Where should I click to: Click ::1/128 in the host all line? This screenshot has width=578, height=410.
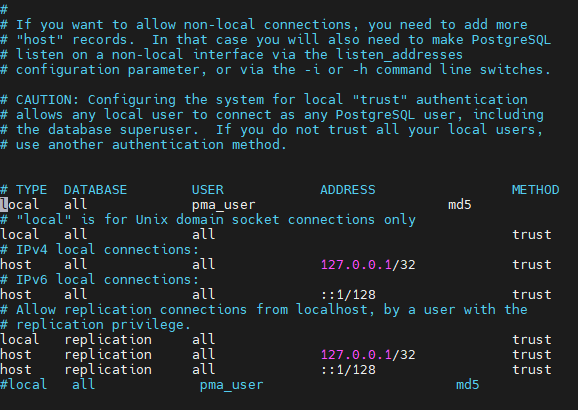tap(348, 295)
